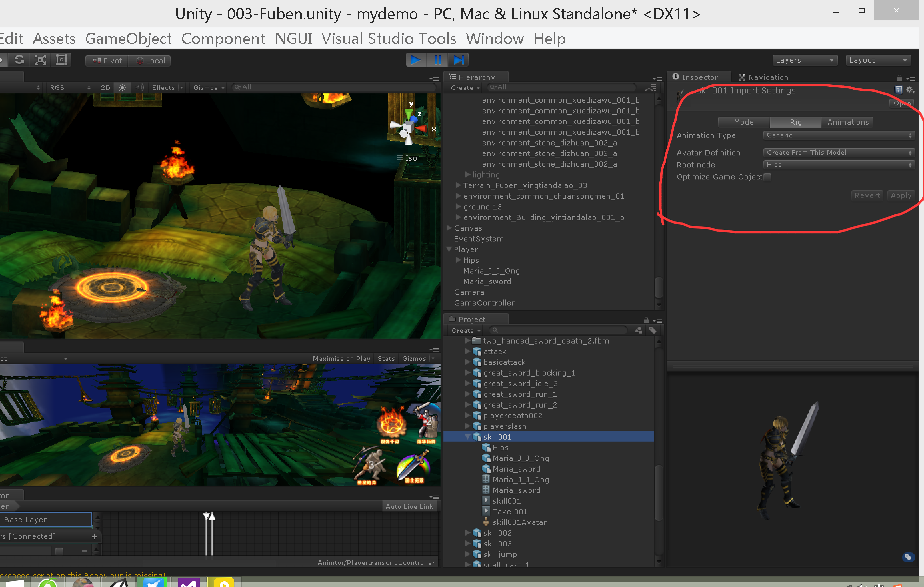Toggle the Inspector lock icon
Image resolution: width=924 pixels, height=587 pixels.
click(x=899, y=78)
